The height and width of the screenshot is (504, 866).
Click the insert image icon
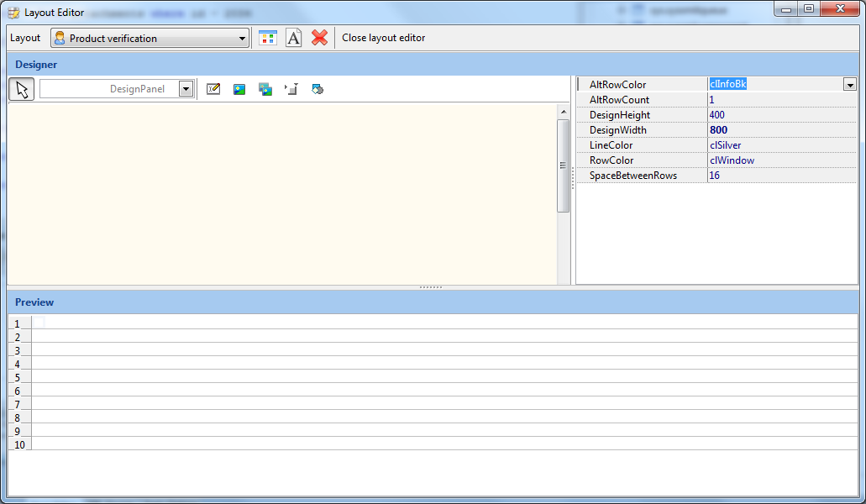[x=239, y=89]
